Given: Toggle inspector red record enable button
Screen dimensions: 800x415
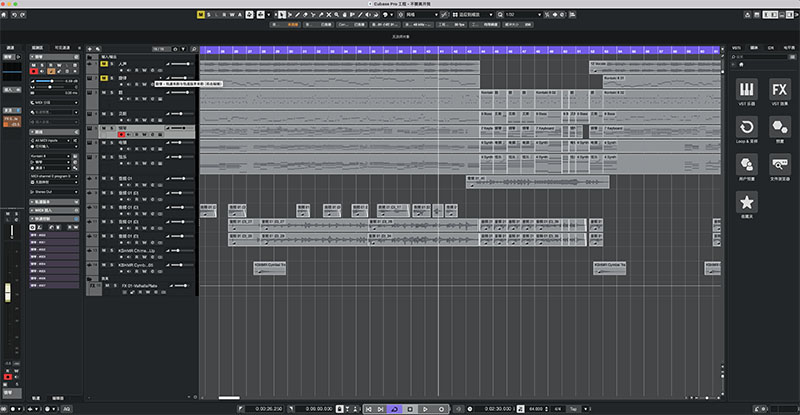Looking at the screenshot, I should (x=34, y=71).
